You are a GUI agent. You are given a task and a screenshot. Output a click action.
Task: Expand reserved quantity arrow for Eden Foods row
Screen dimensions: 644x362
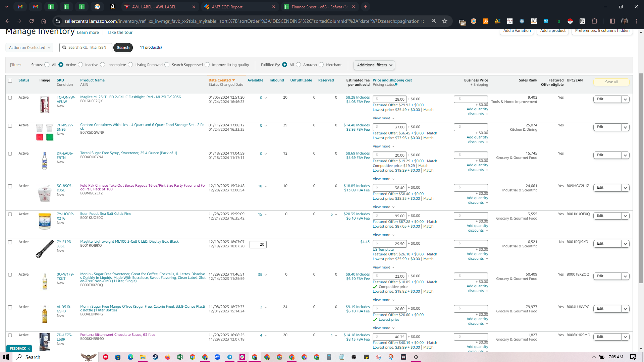336,215
